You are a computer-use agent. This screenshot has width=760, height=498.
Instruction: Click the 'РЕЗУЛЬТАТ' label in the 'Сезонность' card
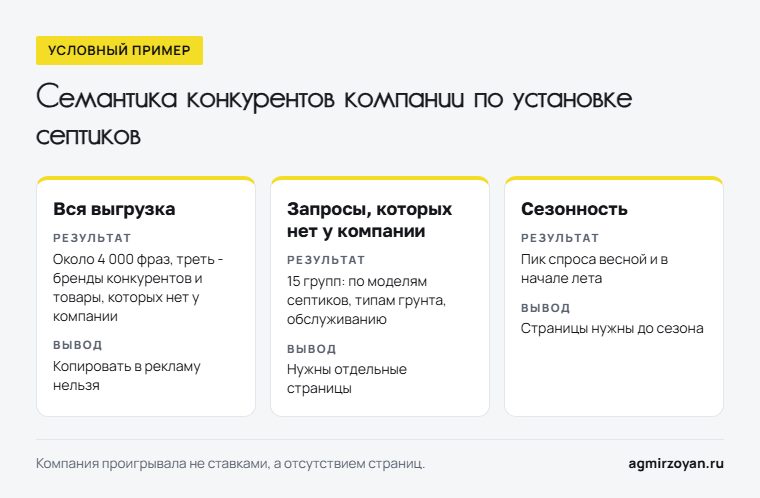[560, 238]
